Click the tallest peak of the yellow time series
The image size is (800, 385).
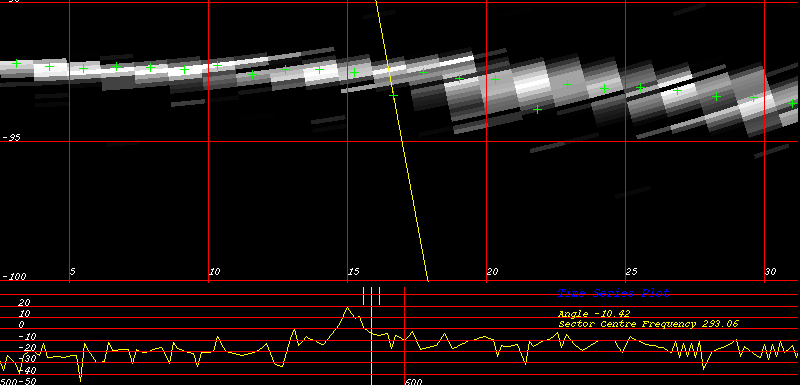click(x=347, y=307)
